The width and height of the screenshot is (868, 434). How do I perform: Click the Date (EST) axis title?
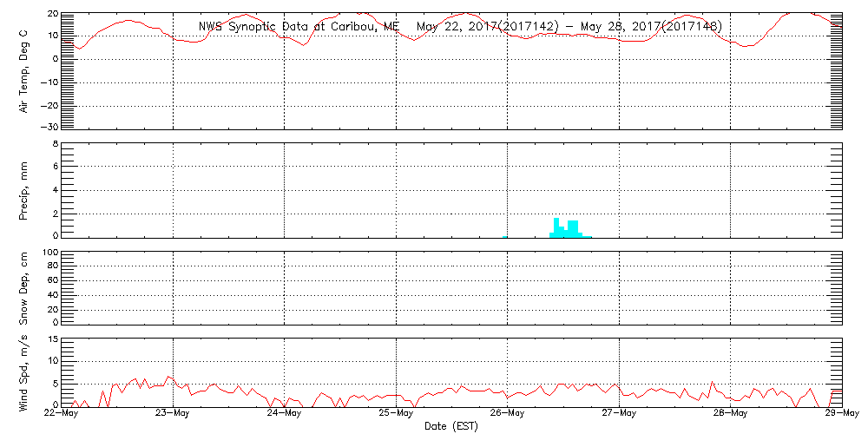[451, 426]
